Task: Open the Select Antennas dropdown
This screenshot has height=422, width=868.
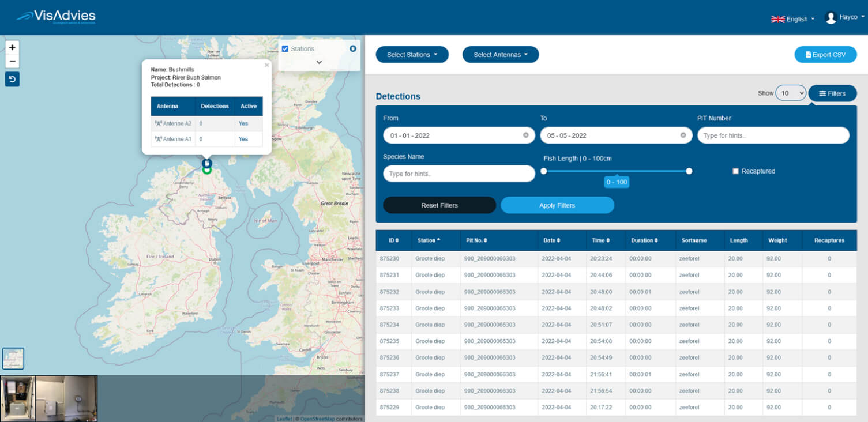Action: (500, 55)
